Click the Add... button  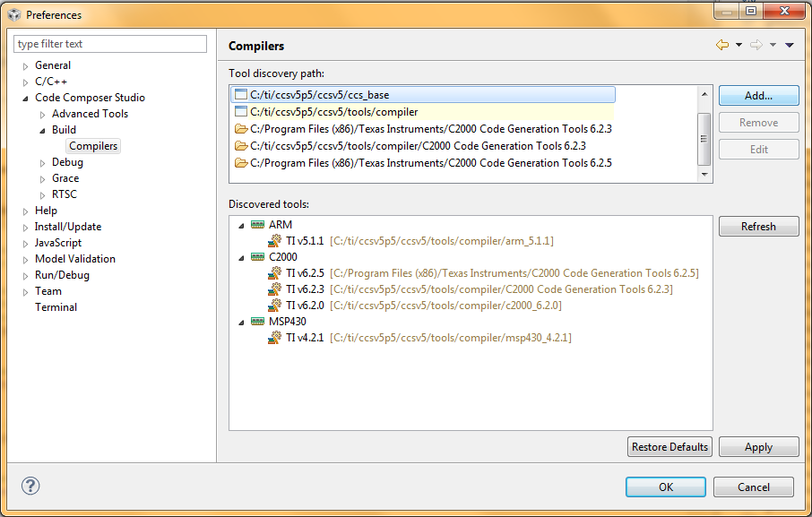[x=758, y=96]
